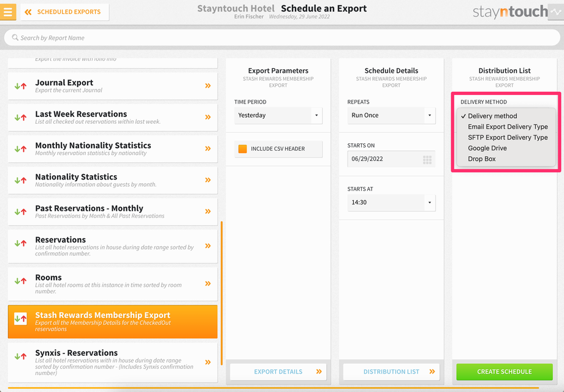Screen dimensions: 564x392
Task: Click Past Reservations - Monthly arrows icon
Action: coord(20,212)
